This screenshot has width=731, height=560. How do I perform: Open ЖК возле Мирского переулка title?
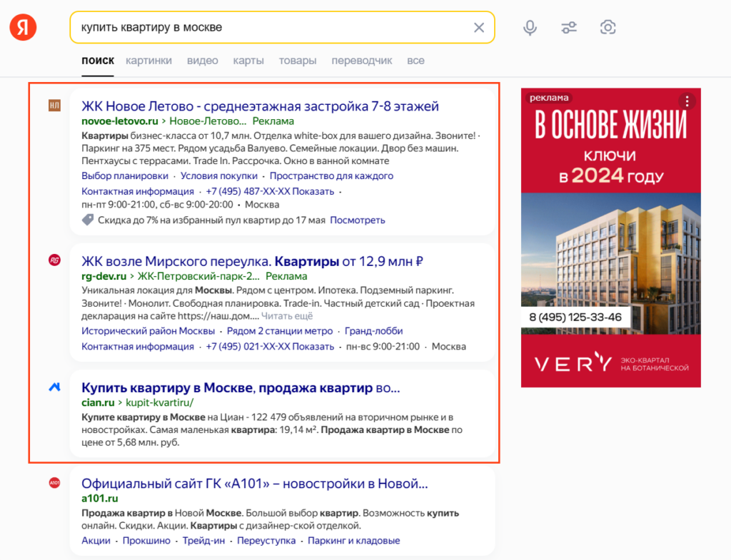tap(252, 261)
